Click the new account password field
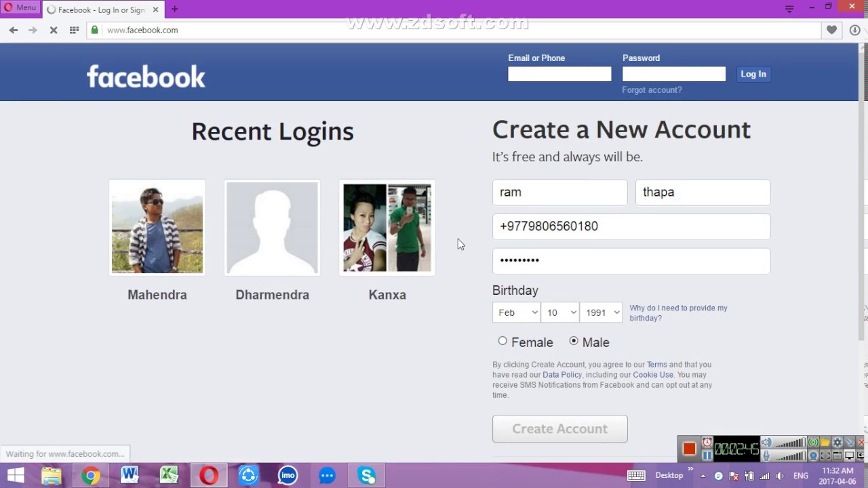 coord(631,261)
